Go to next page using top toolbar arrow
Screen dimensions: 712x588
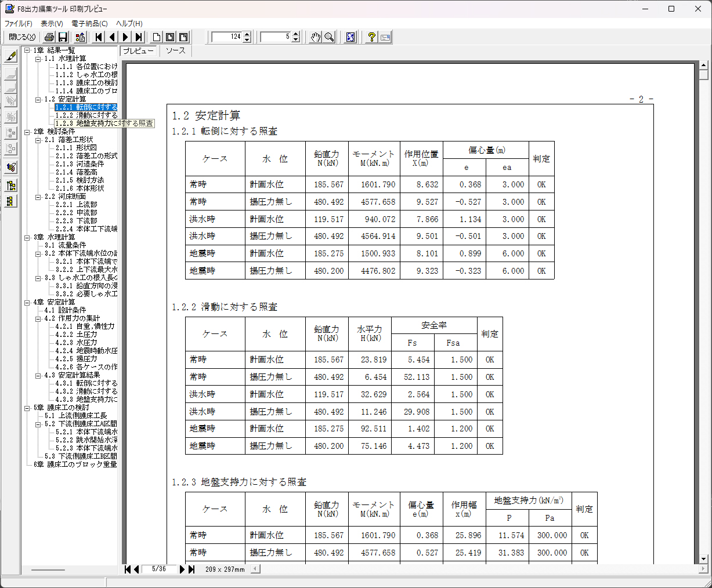[x=125, y=37]
